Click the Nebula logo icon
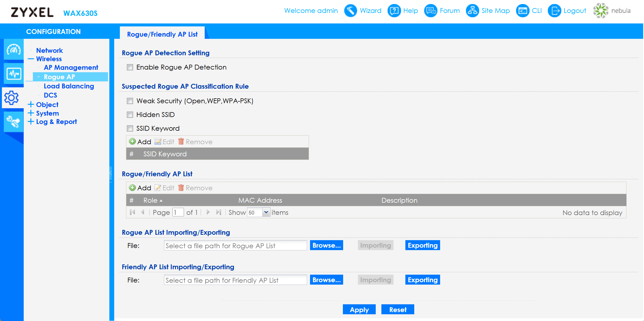This screenshot has height=321, width=644. (x=601, y=11)
